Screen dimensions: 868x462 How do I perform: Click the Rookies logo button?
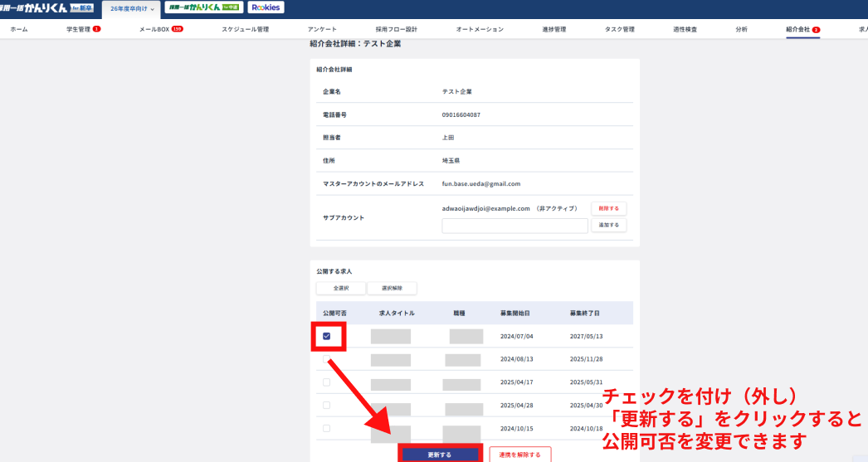266,7
